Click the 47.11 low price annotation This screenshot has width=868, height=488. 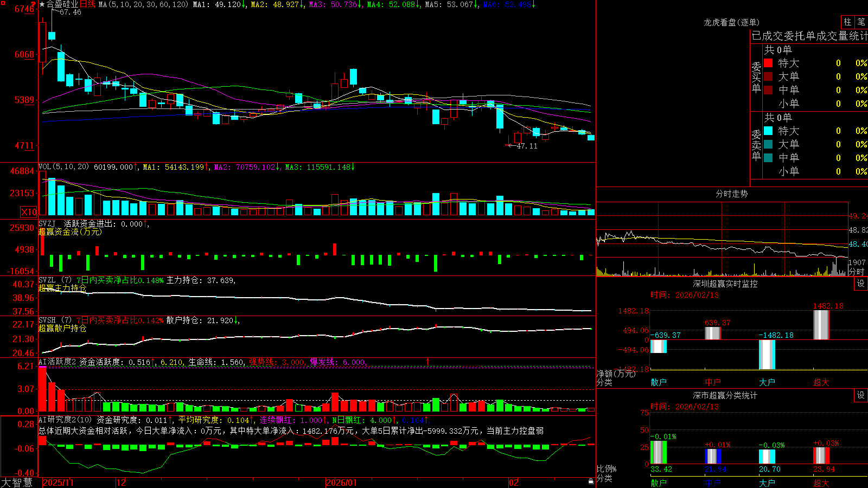point(527,146)
